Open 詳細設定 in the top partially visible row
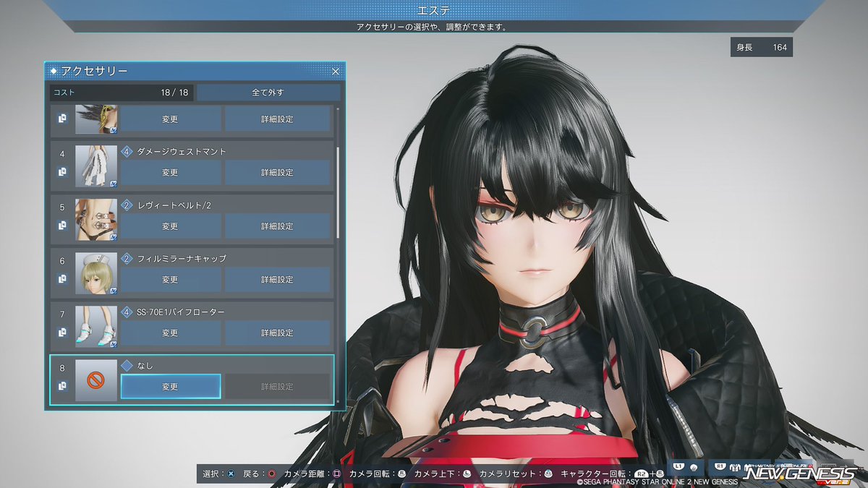868x488 pixels. [277, 119]
